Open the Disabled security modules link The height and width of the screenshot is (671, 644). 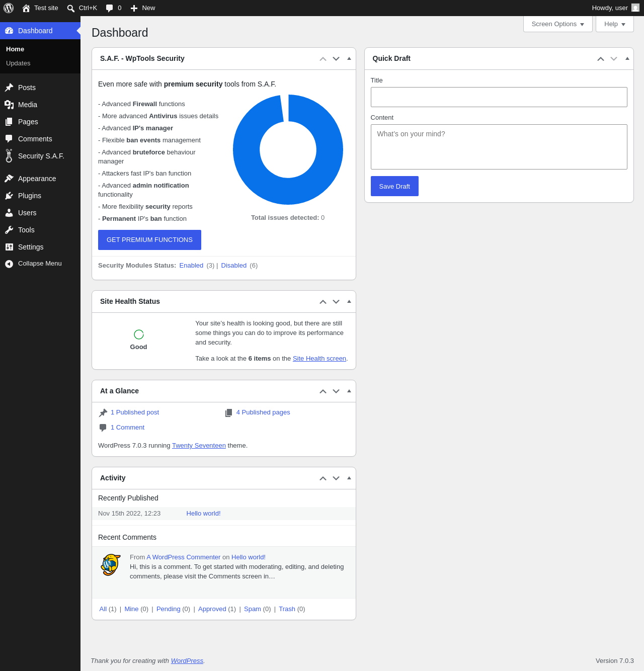click(x=234, y=266)
